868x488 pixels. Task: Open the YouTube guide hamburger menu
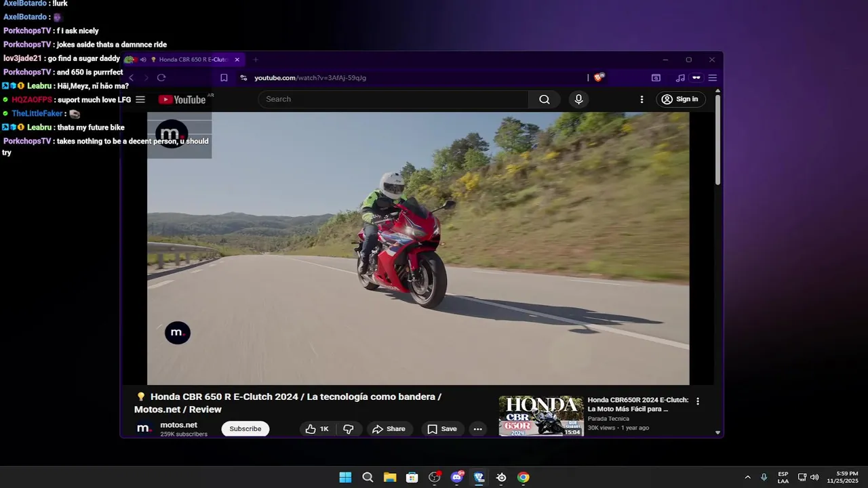coord(140,100)
